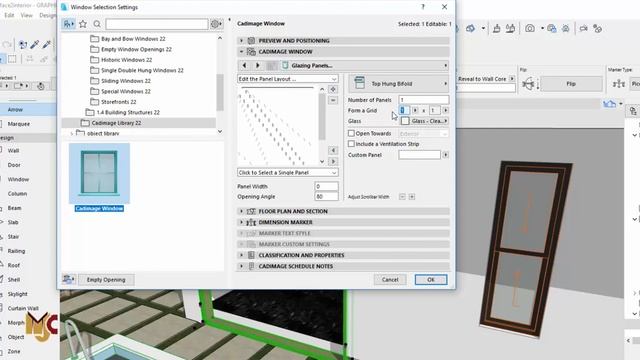Viewport: 640px width, 360px height.
Task: Open the layer icon at dialog bottom-left
Action: click(x=68, y=280)
